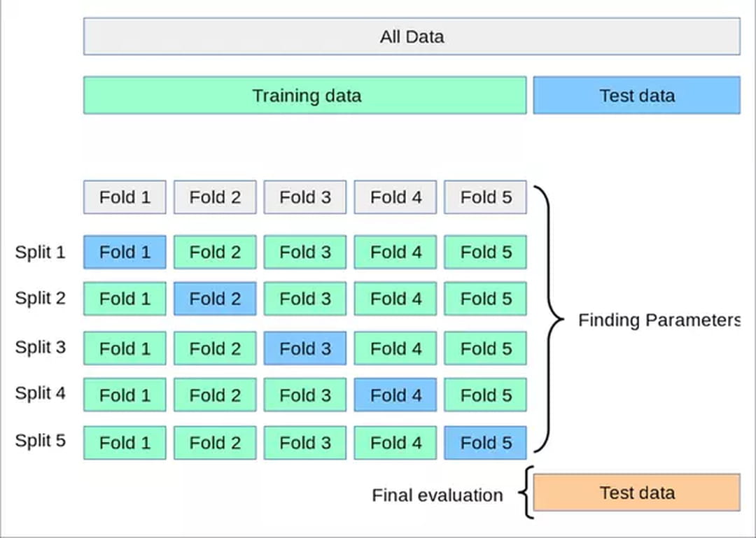Click the blue Test data block

pos(637,95)
